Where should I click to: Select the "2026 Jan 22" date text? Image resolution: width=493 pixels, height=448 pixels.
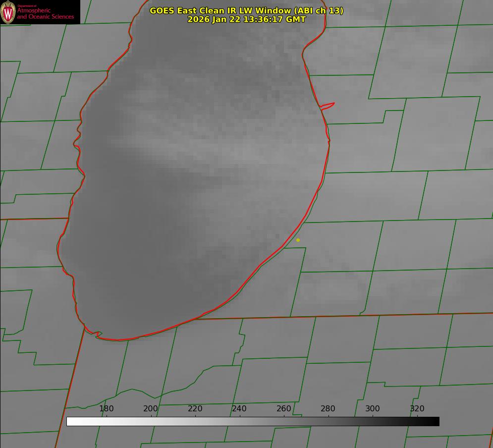coord(214,19)
